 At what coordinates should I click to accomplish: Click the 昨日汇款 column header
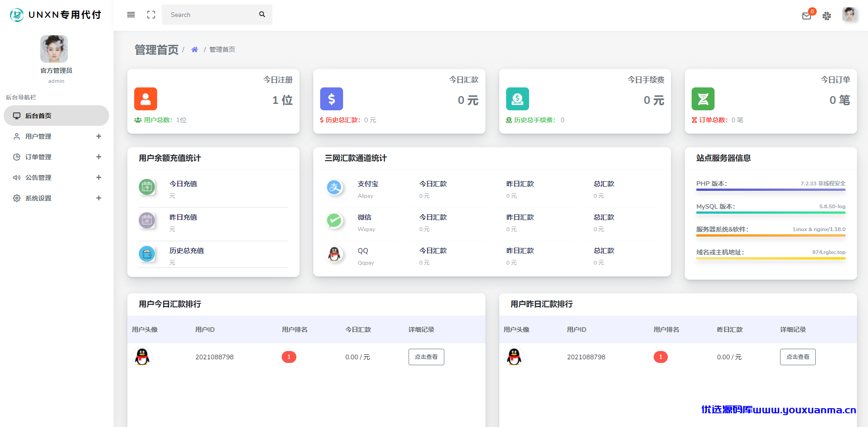730,330
